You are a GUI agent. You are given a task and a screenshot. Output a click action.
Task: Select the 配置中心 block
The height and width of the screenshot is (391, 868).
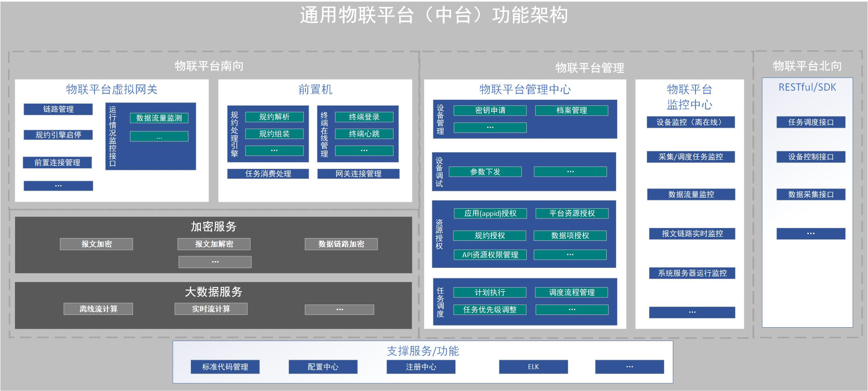(x=323, y=367)
